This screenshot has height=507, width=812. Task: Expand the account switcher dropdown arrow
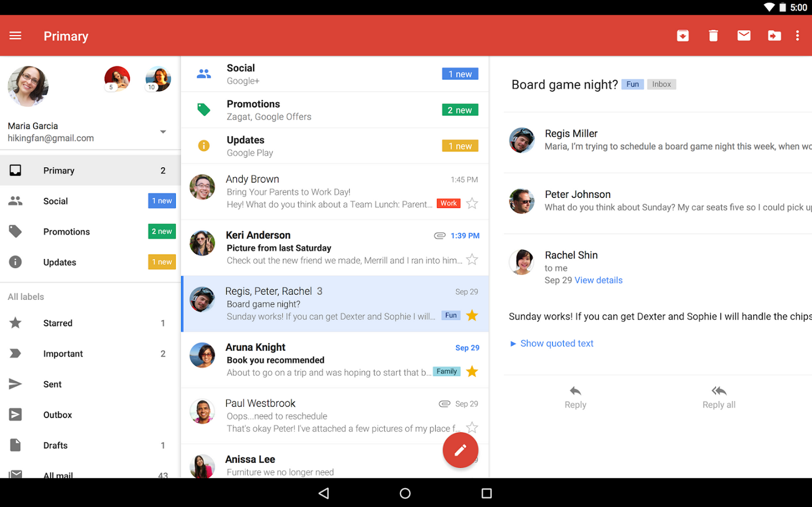click(x=164, y=132)
